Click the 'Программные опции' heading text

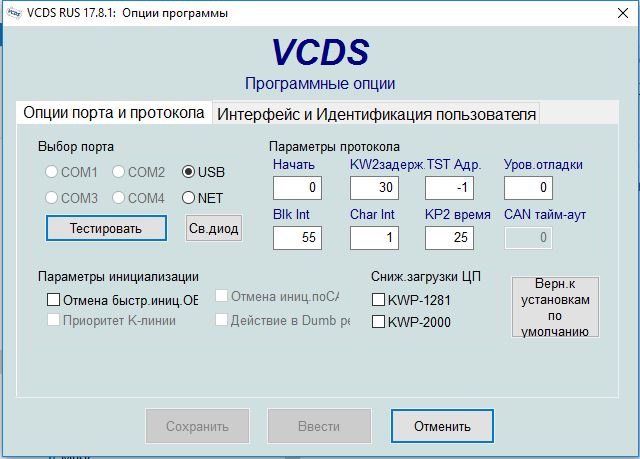(320, 84)
